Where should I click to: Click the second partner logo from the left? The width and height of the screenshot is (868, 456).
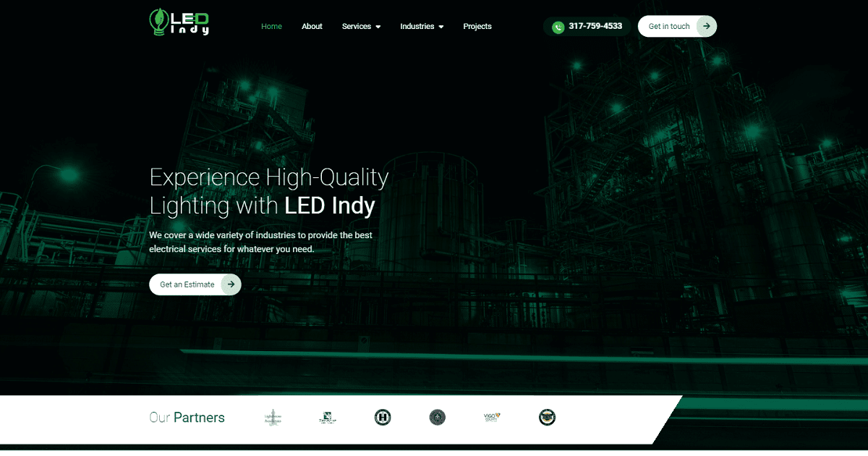click(x=327, y=417)
